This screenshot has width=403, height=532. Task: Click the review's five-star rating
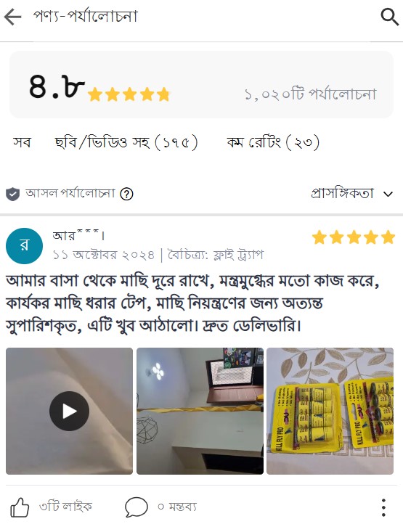(354, 237)
